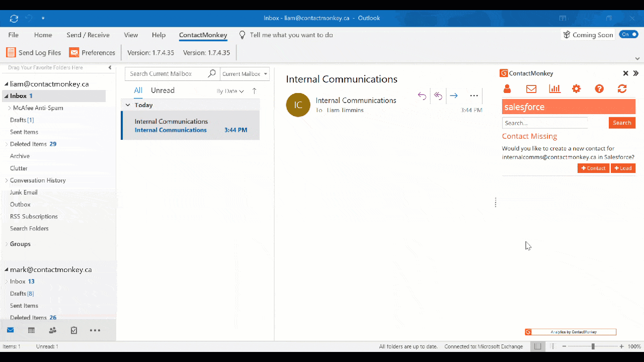Image resolution: width=644 pixels, height=362 pixels.
Task: Collapse the ribbon with the chevron
Action: (x=637, y=58)
